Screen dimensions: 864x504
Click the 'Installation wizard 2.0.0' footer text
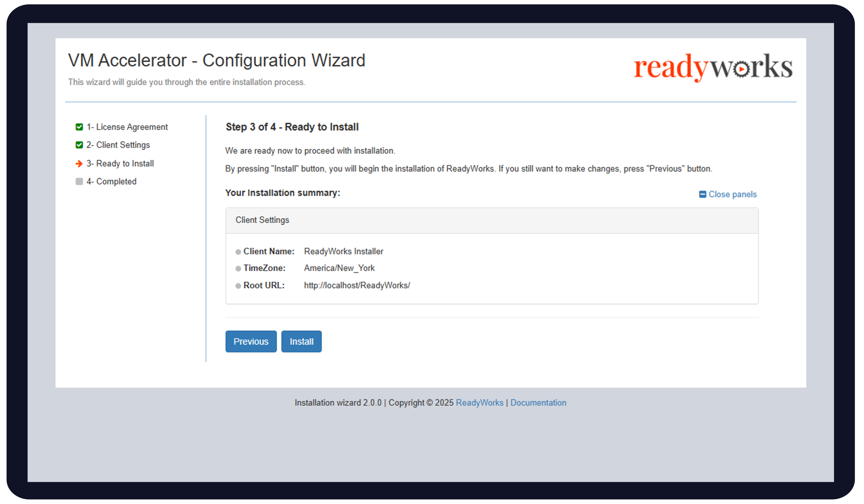coord(338,403)
